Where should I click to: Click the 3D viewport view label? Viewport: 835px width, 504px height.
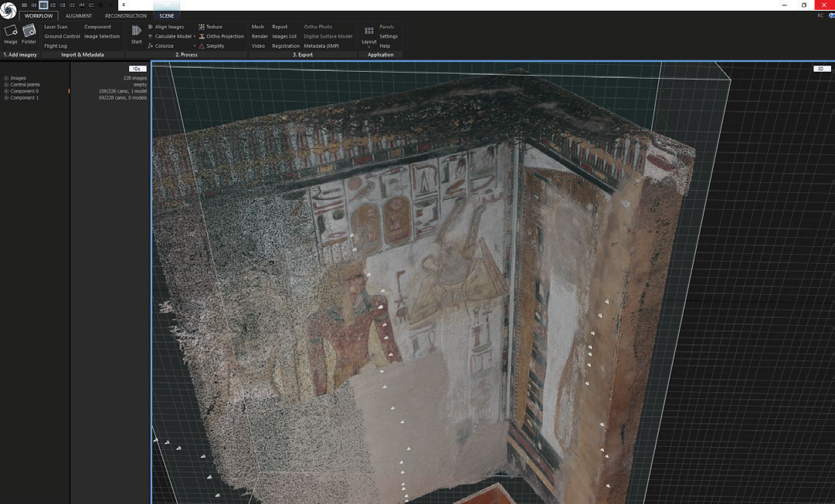tap(822, 69)
